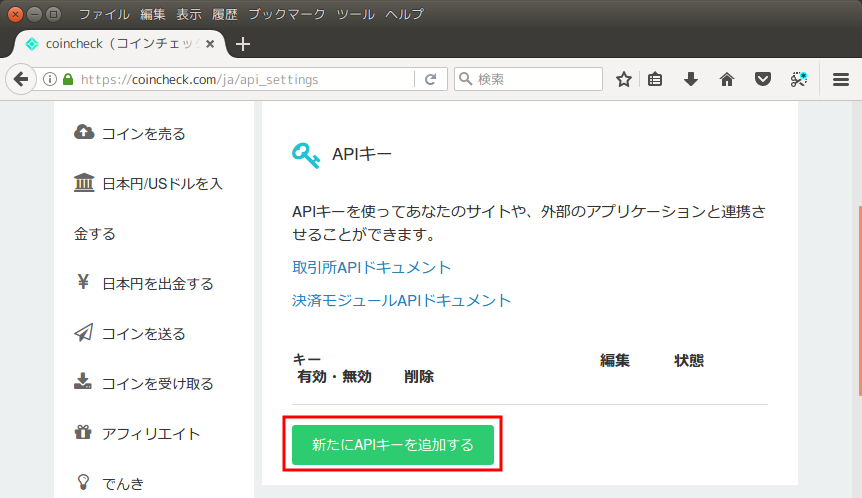The height and width of the screenshot is (498, 862).
Task: Open the ファイル menu
Action: pyautogui.click(x=104, y=14)
